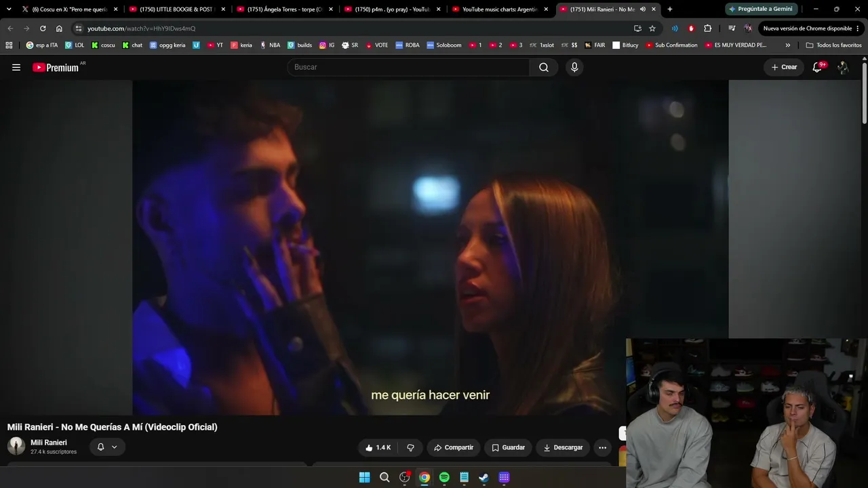Open the YouTube guide hamburger menu
The width and height of the screenshot is (868, 488).
click(x=16, y=67)
